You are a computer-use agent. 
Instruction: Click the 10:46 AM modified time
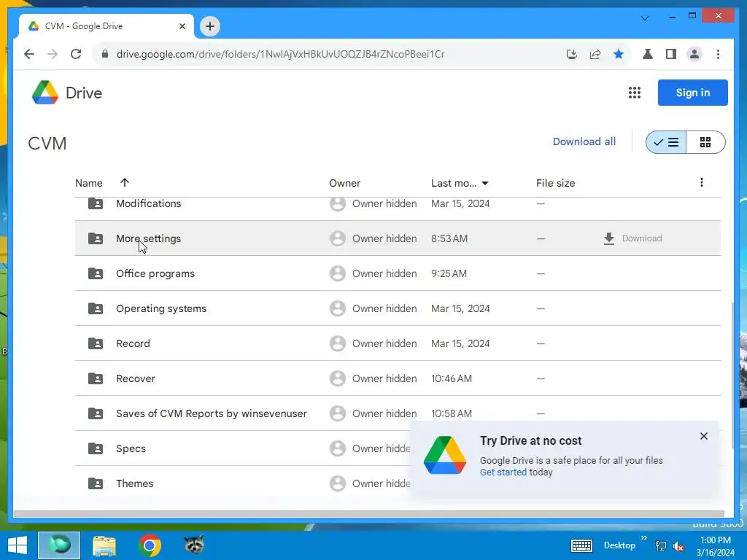pos(451,378)
